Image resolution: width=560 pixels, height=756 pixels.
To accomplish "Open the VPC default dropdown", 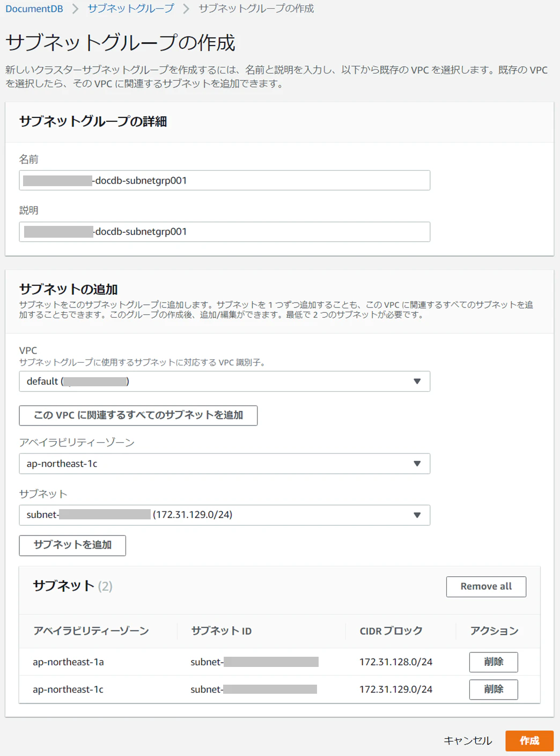I will coord(224,381).
